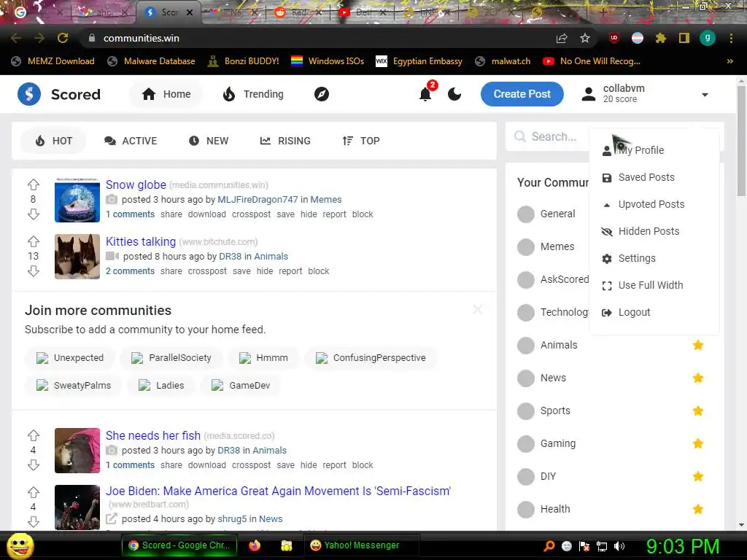Viewport: 747px width, 560px height.
Task: Open the Snow globe thumbnail
Action: [x=77, y=200]
